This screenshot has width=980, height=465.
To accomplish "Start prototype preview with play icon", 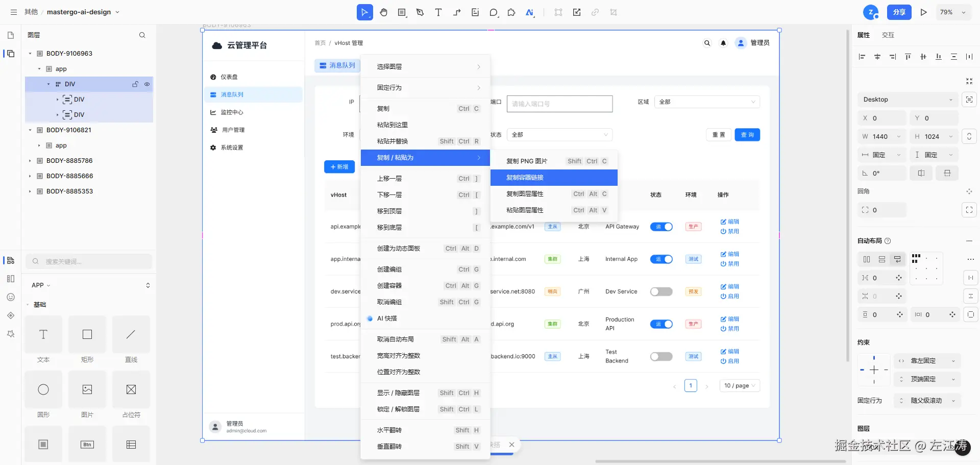I will pos(924,12).
